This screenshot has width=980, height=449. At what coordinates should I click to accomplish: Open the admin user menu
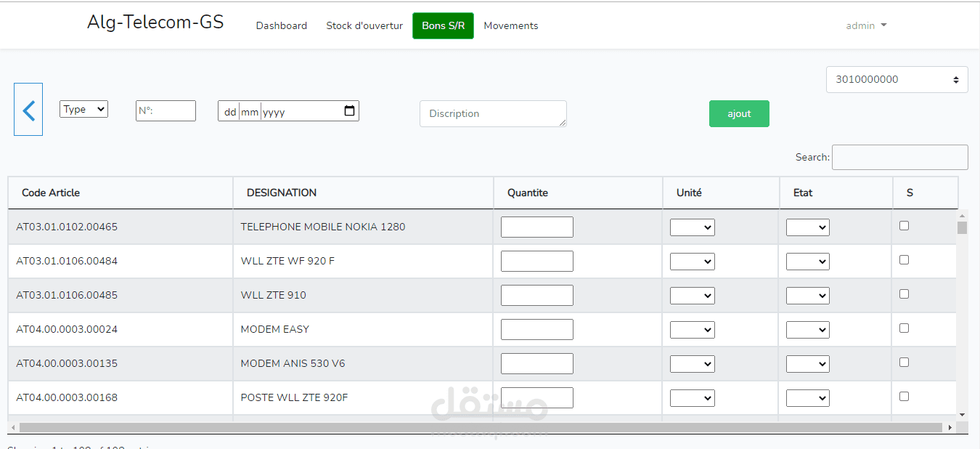pos(866,25)
